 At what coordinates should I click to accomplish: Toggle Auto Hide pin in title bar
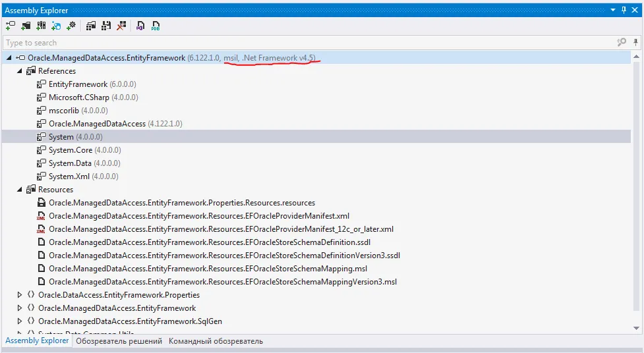pyautogui.click(x=624, y=10)
